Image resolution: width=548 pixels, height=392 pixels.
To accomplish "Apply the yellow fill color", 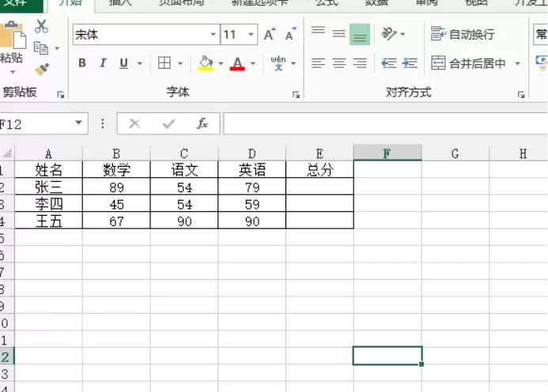I will coord(206,63).
